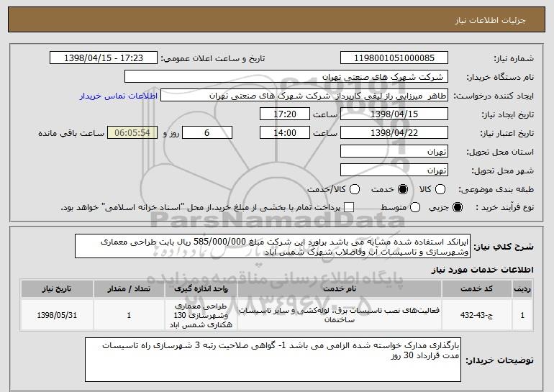This screenshot has width=554, height=392.
Task: Click the ایجاد کننده درخواست field
Action: coord(304,96)
